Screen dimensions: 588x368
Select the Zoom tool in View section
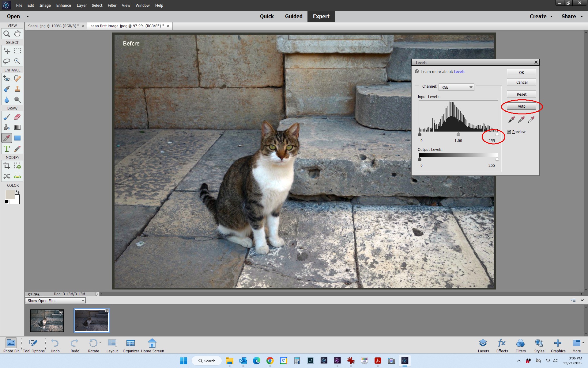tap(6, 34)
